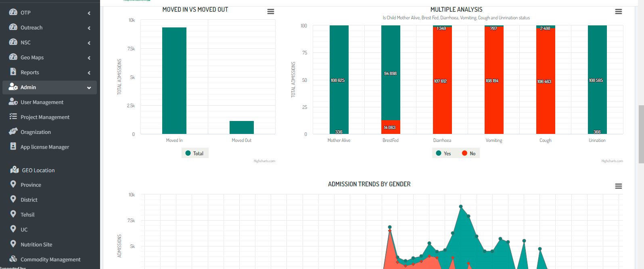
Task: Click the District location pin icon
Action: [x=13, y=199]
